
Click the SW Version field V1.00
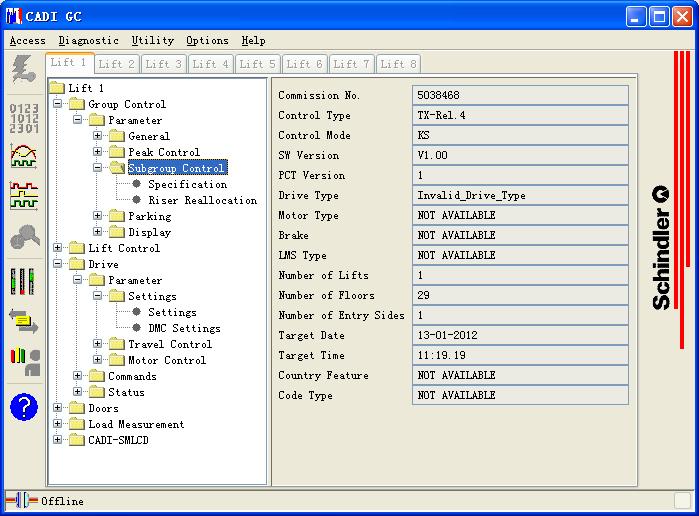(x=520, y=155)
